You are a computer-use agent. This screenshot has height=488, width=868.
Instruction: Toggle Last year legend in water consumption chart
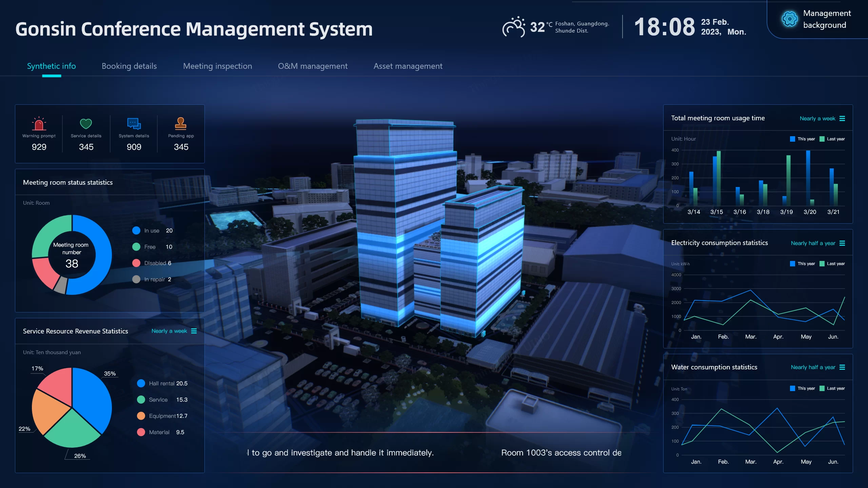pyautogui.click(x=832, y=388)
